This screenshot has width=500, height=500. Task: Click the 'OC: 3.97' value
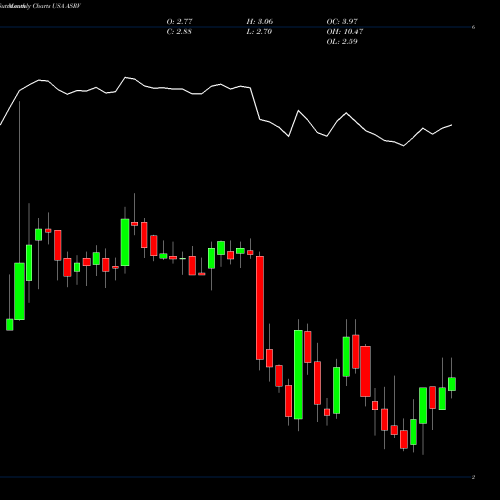click(x=342, y=21)
